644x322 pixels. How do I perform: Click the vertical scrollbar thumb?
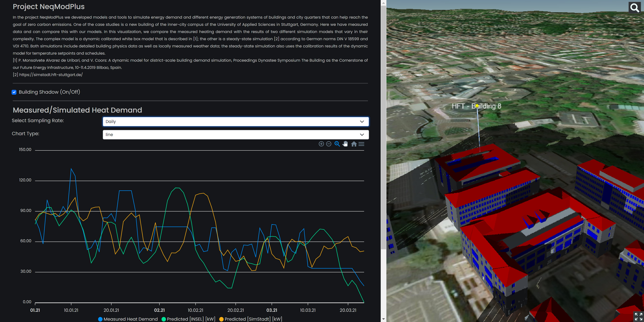click(x=383, y=127)
